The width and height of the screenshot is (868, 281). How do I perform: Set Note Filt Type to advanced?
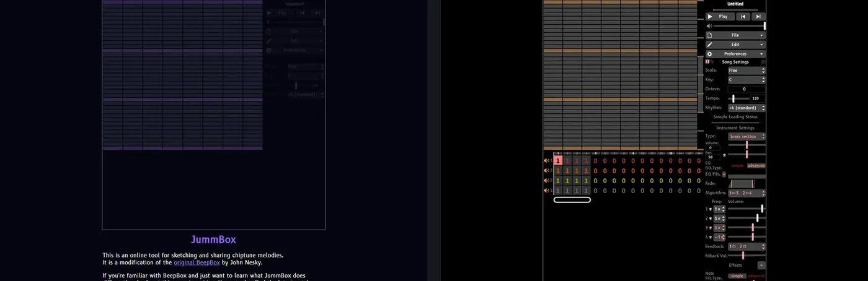[x=756, y=276]
